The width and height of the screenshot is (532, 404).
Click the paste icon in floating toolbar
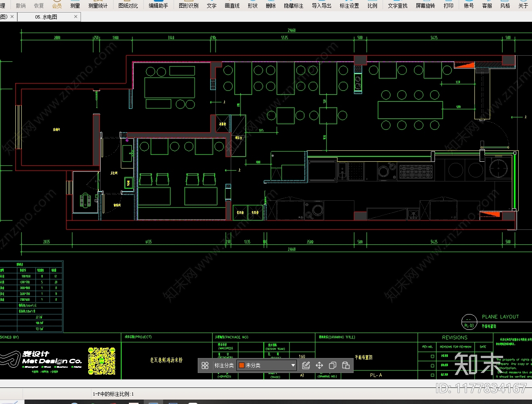[346, 365]
